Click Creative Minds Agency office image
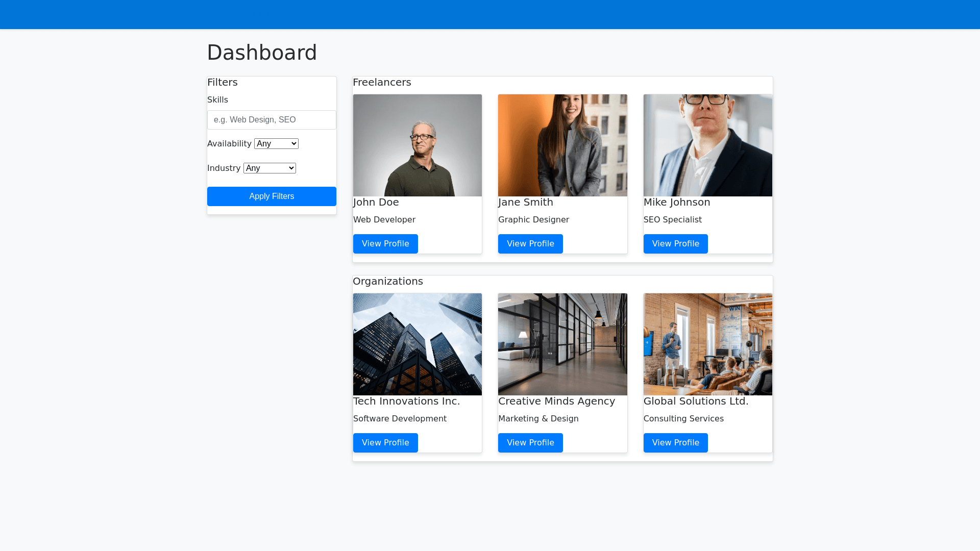 click(562, 344)
